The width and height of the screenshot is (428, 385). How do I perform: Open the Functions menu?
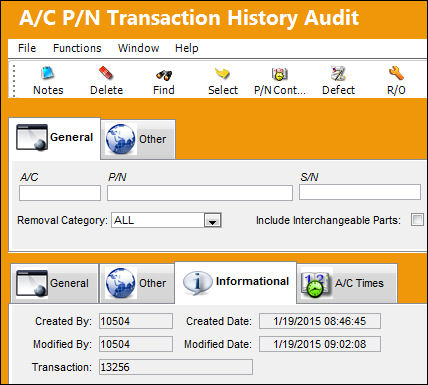pos(77,48)
